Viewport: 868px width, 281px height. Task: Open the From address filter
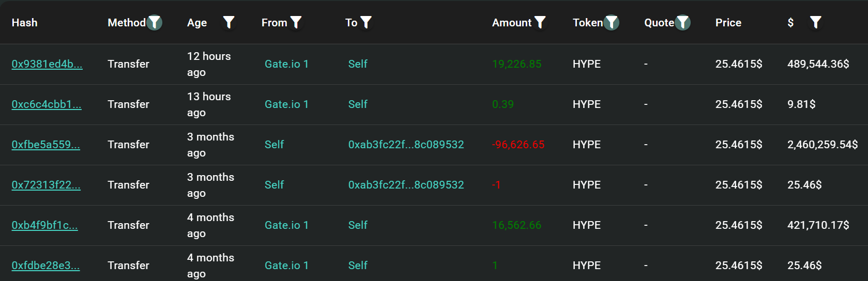point(296,22)
